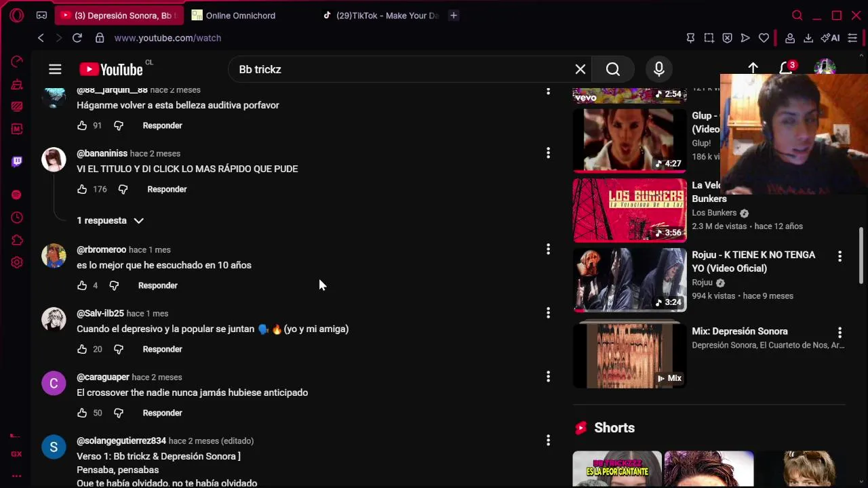
Task: Like the comment by @caraguaper
Action: (x=82, y=413)
